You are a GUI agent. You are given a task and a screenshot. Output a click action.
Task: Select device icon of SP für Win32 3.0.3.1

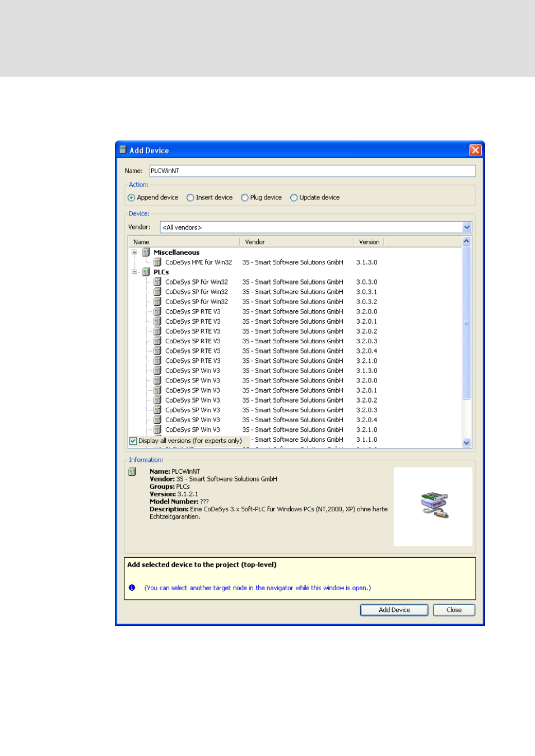tap(157, 292)
